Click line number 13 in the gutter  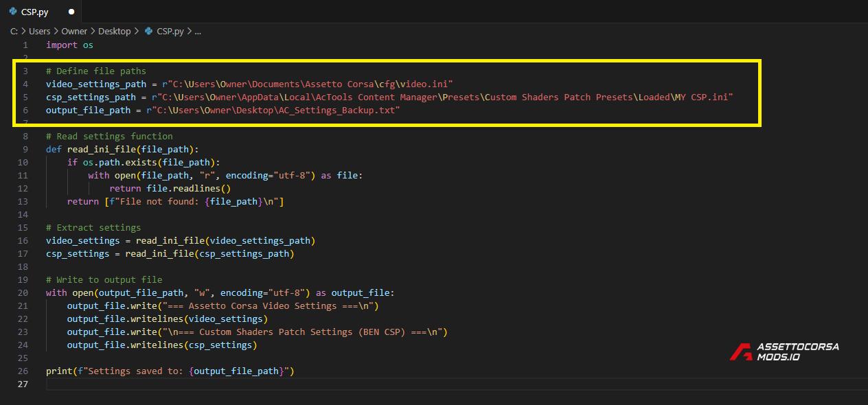click(x=23, y=201)
